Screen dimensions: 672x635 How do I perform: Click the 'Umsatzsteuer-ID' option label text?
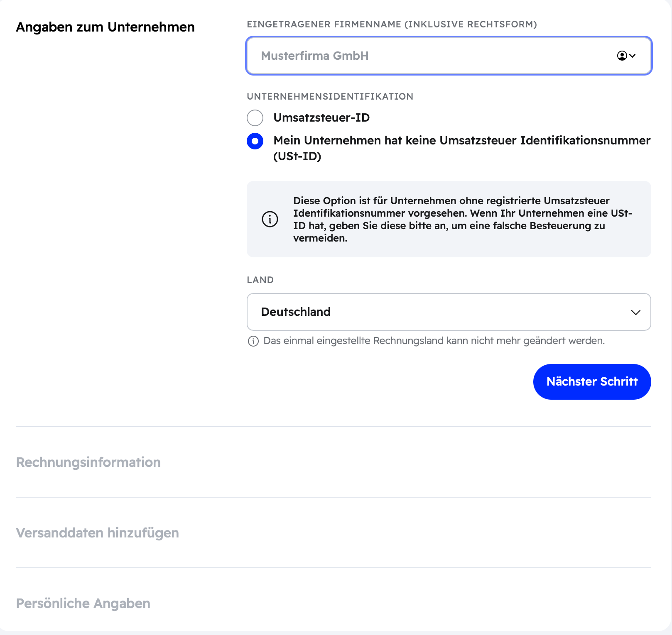[321, 118]
